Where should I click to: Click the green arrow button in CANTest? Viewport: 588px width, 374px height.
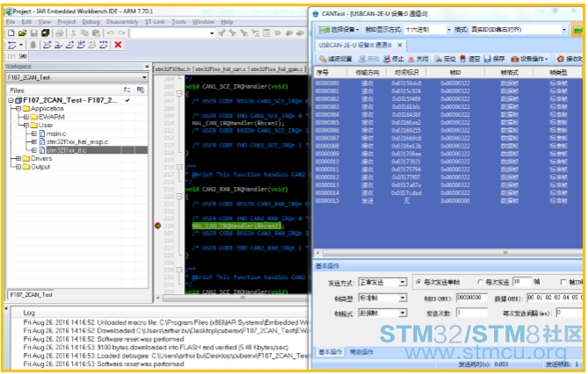pos(577,29)
